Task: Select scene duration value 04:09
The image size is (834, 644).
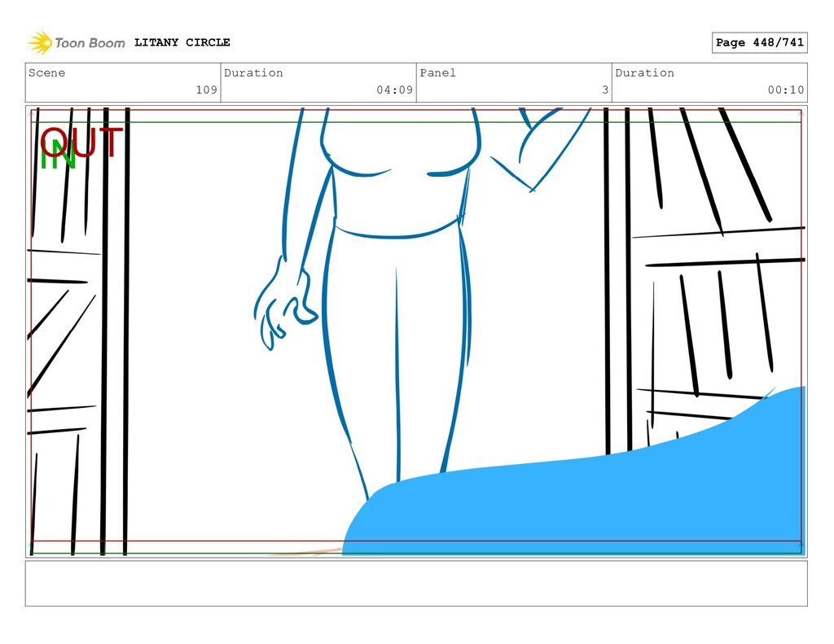Action: [x=395, y=90]
